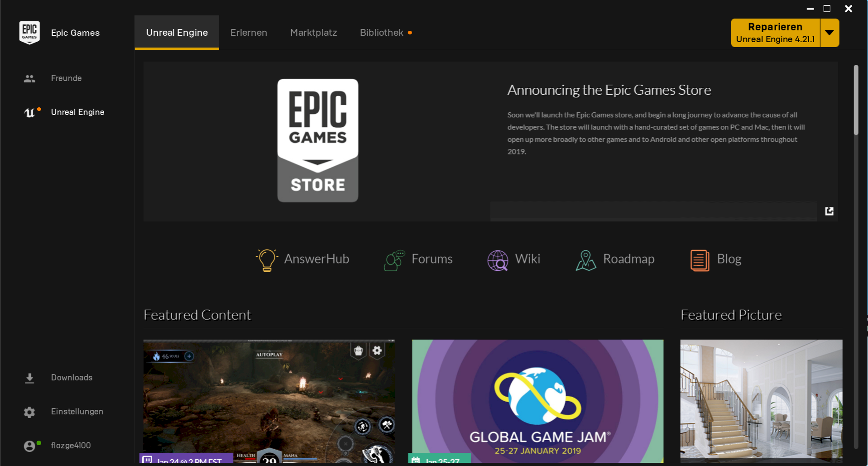Select Unreal Engine label in the sidebar
The width and height of the screenshot is (868, 466).
pos(77,112)
